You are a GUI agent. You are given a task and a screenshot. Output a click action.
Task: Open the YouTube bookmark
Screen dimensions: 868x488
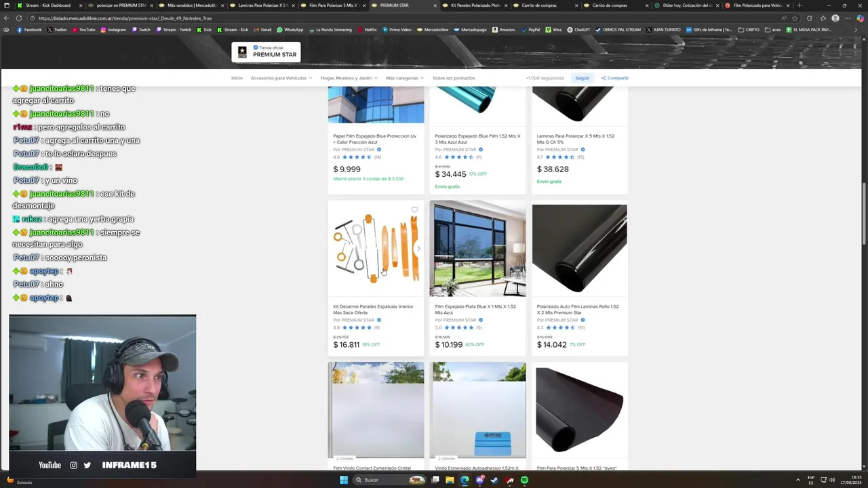(x=83, y=30)
